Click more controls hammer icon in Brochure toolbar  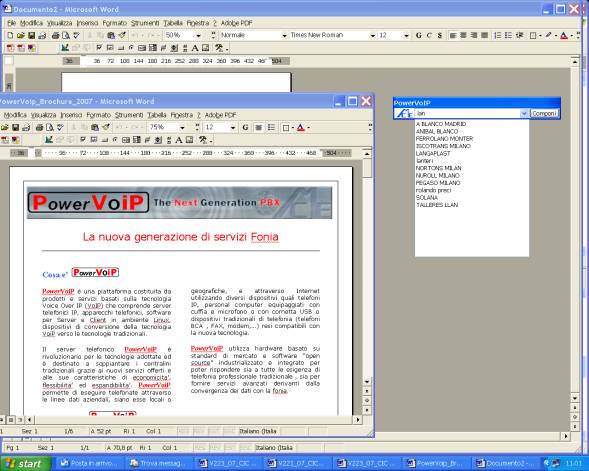tap(203, 140)
